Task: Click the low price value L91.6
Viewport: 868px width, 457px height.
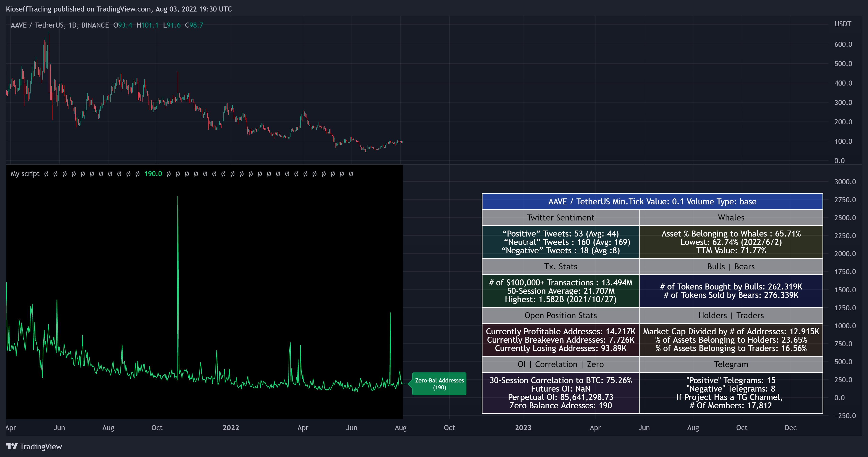Action: (172, 25)
